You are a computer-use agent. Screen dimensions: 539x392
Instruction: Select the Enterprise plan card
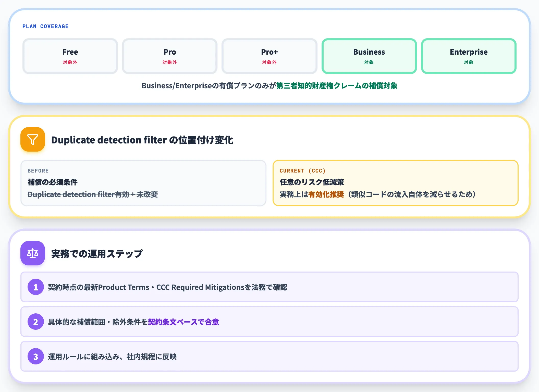point(469,56)
